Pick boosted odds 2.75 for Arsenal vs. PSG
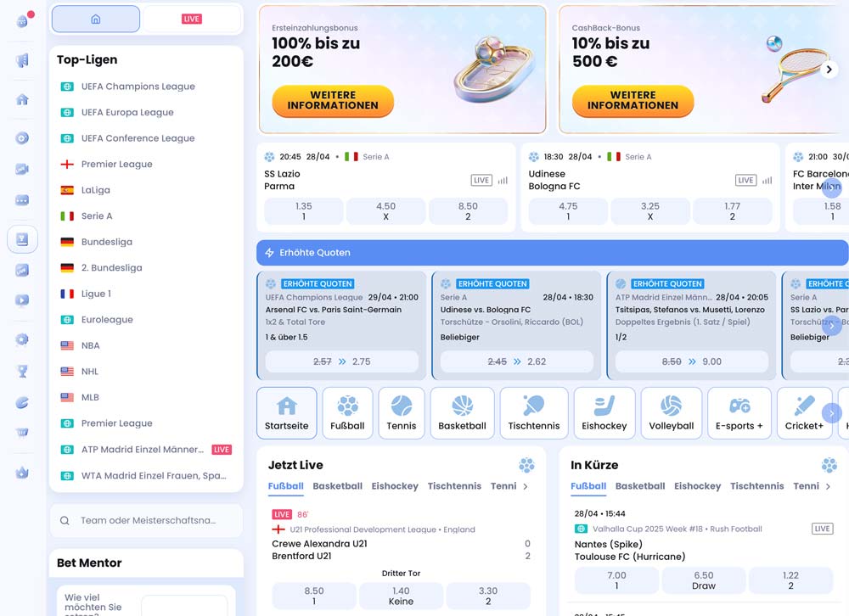849x616 pixels. (342, 361)
